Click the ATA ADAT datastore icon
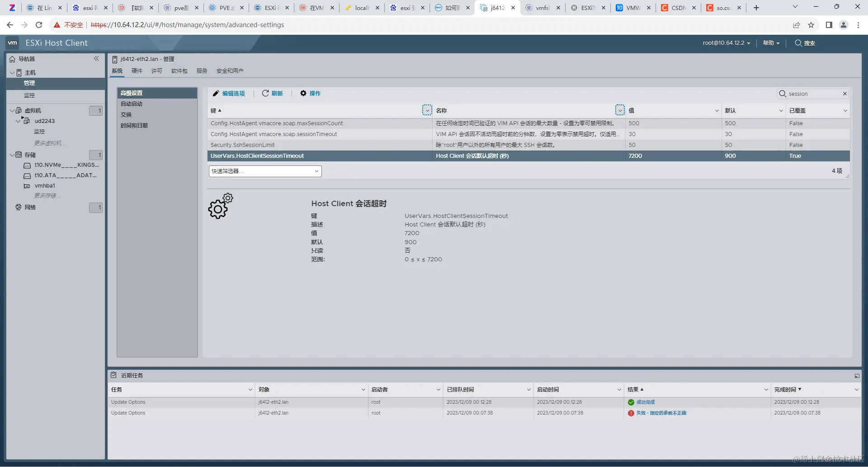 tap(27, 176)
